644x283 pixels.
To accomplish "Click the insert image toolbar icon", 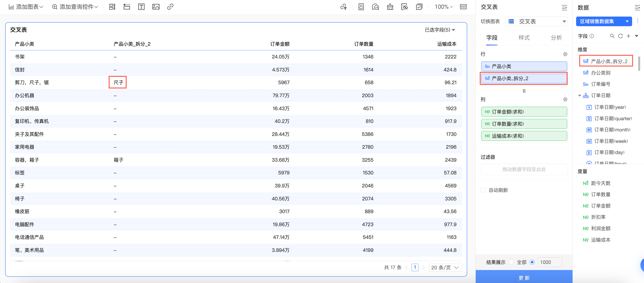I will click(x=156, y=7).
